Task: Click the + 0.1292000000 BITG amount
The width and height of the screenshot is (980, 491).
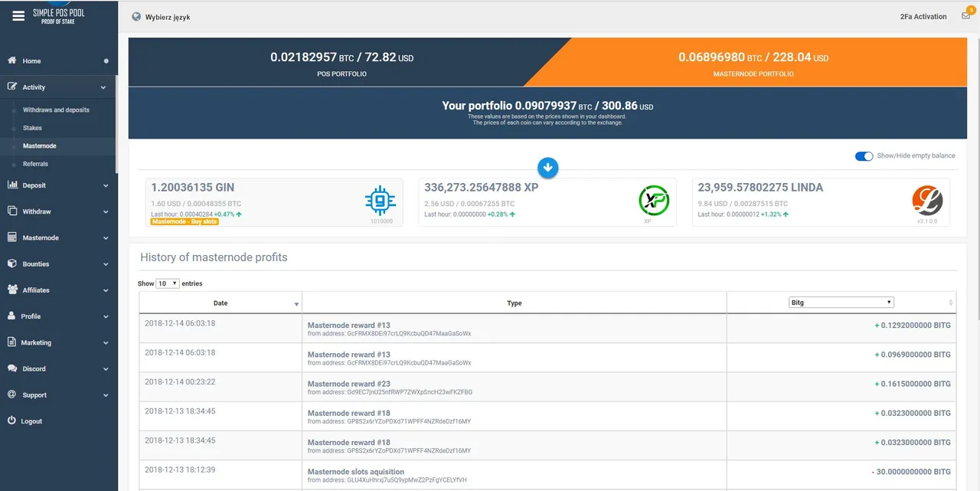Action: click(913, 326)
